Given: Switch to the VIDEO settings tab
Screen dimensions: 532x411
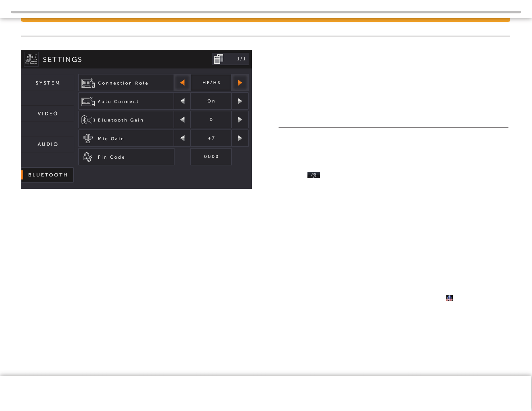Looking at the screenshot, I should click(x=48, y=113).
